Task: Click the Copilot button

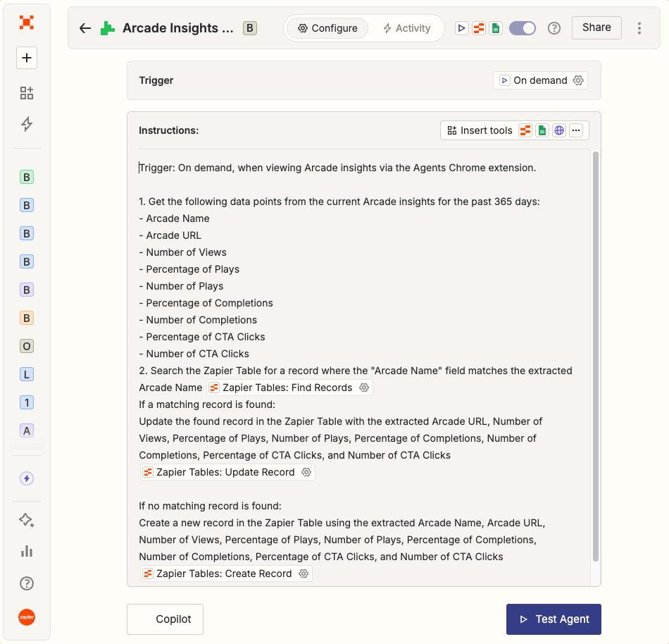Action: point(165,619)
